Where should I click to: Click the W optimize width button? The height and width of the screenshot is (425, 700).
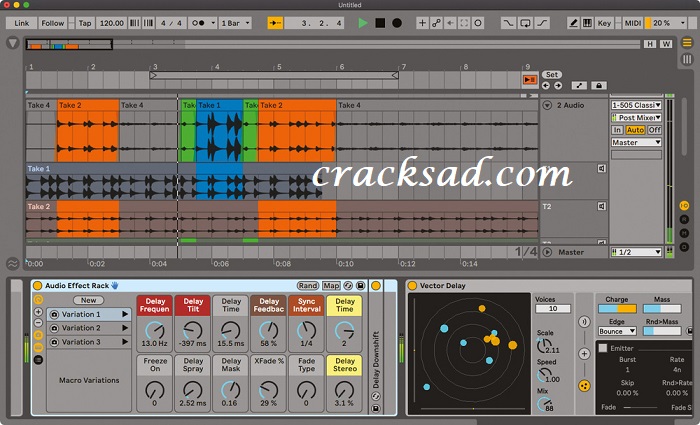(x=666, y=44)
